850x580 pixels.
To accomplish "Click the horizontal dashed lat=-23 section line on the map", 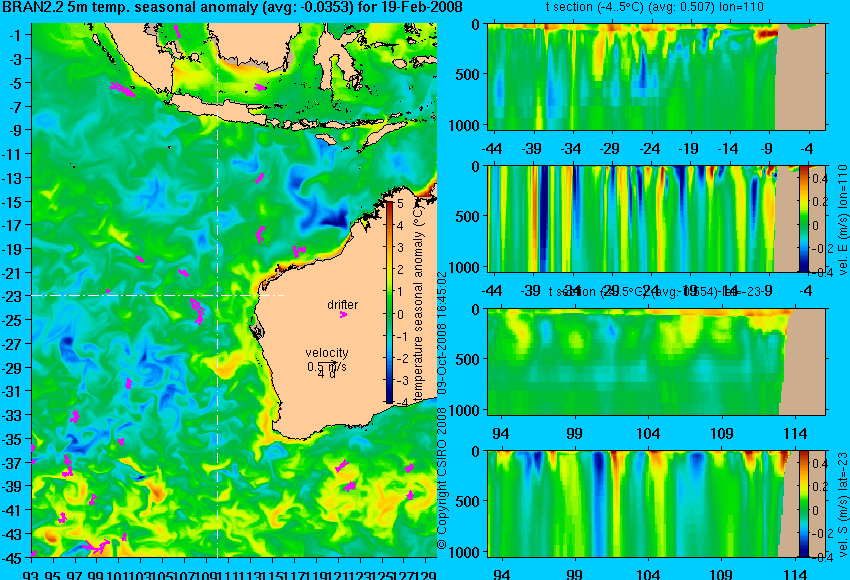I will 157,295.
